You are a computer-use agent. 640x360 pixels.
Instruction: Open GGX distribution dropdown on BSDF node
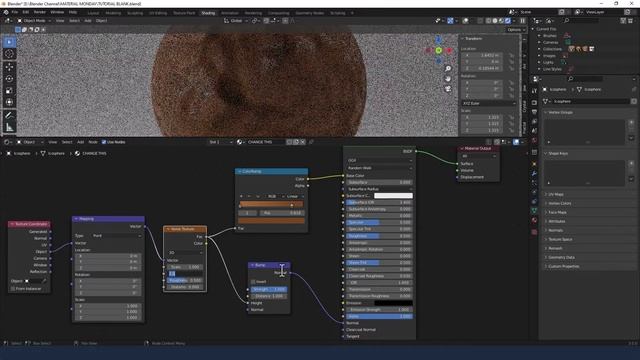click(379, 160)
